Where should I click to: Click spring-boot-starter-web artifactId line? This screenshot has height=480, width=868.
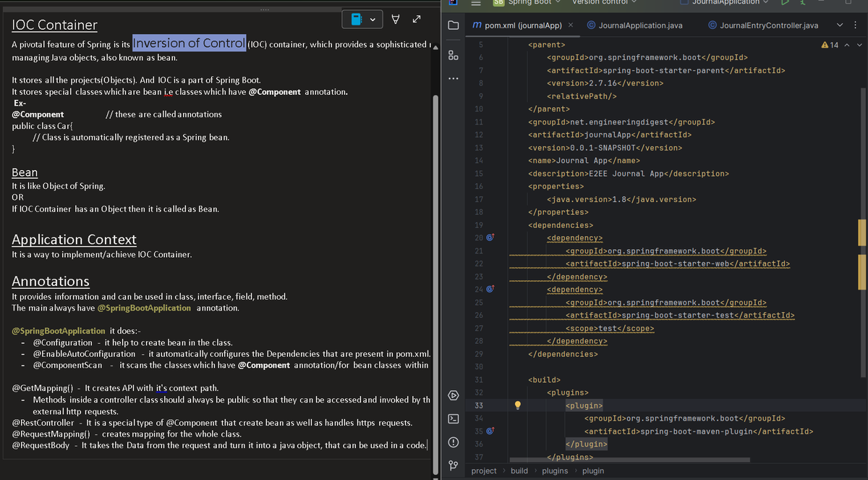(x=677, y=264)
